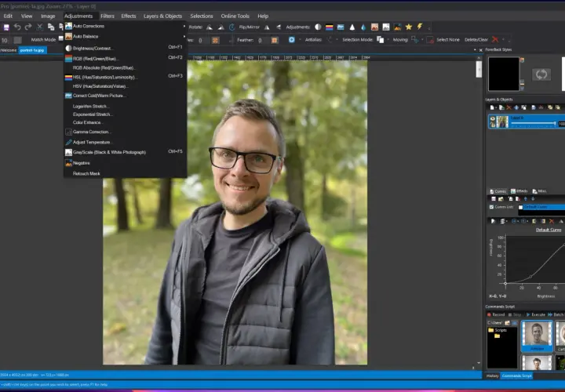Switch to the Effects tab in side panel
Viewport: 565px width, 392px height.
(519, 191)
